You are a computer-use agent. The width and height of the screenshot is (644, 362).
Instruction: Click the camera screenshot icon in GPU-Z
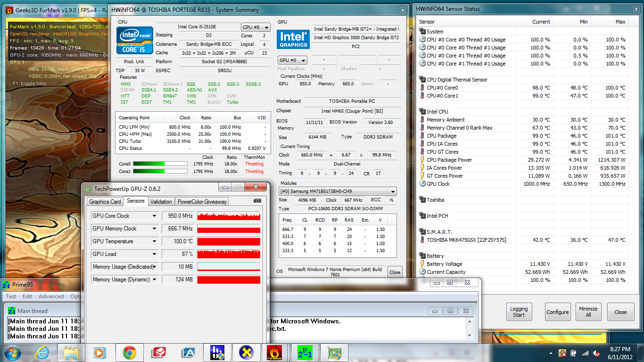257,201
